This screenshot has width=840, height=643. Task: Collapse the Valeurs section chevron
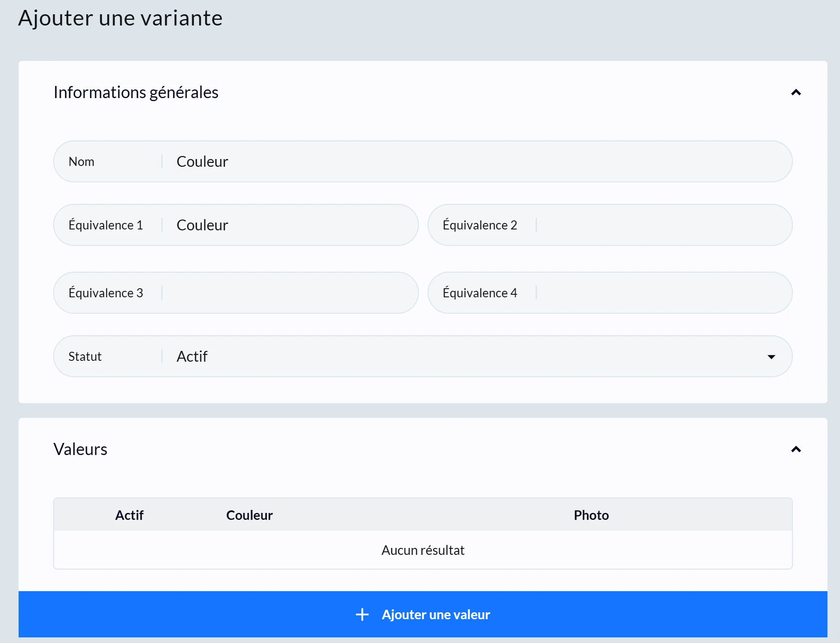coord(795,449)
